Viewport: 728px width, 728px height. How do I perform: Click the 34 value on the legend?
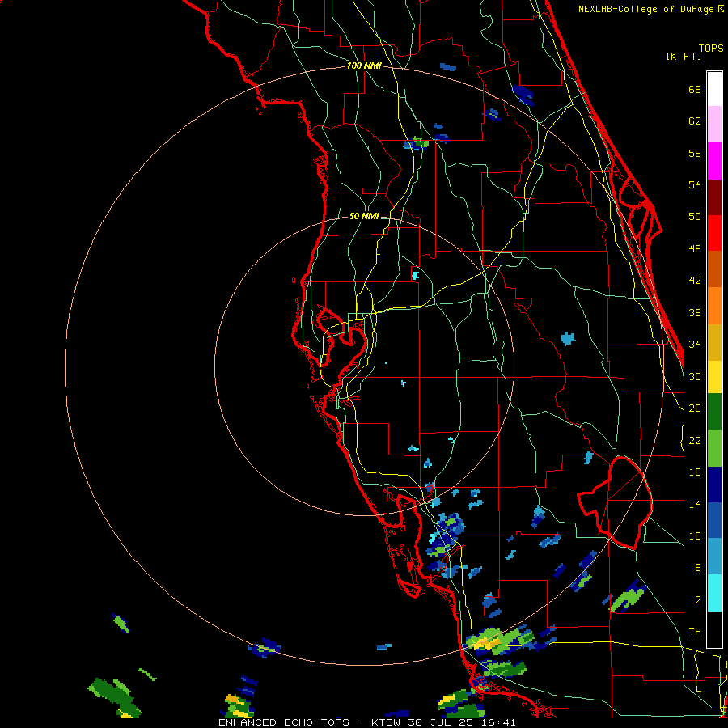click(695, 345)
